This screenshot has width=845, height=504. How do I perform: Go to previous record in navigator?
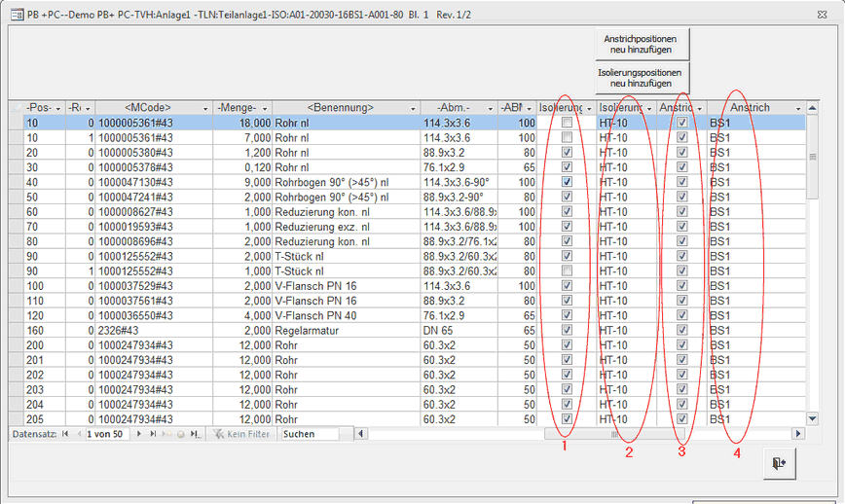[78, 434]
